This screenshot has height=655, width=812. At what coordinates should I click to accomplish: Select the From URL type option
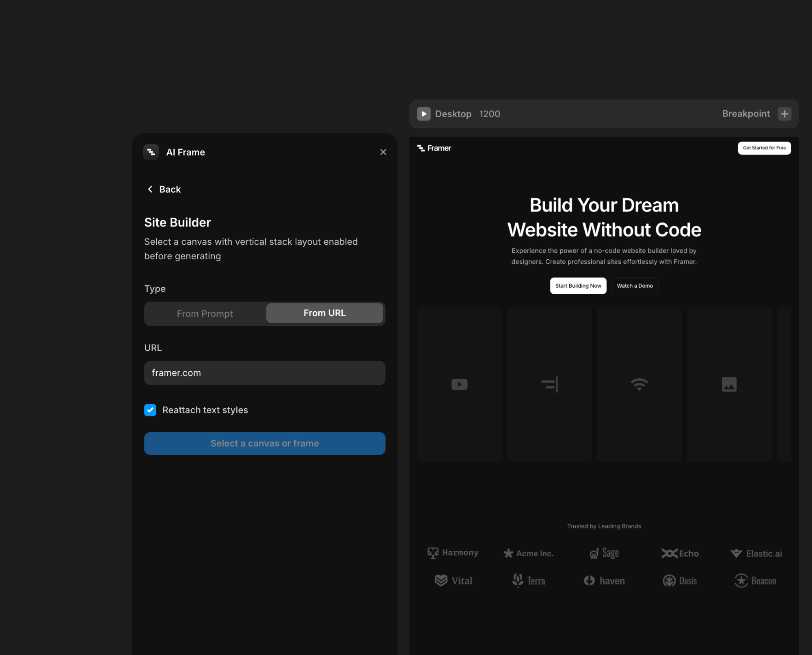[324, 313]
